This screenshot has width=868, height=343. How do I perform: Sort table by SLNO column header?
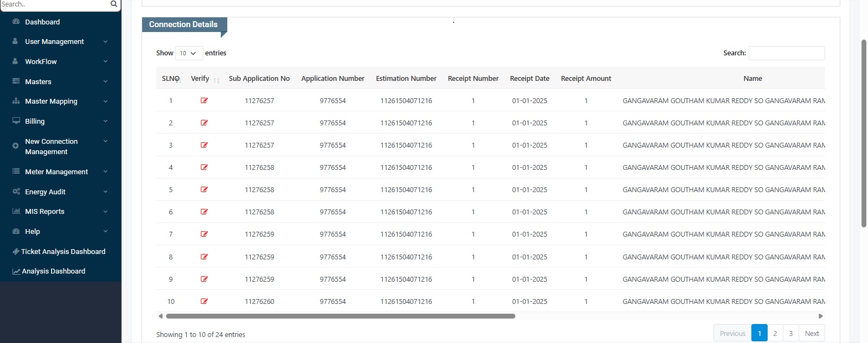pos(170,79)
